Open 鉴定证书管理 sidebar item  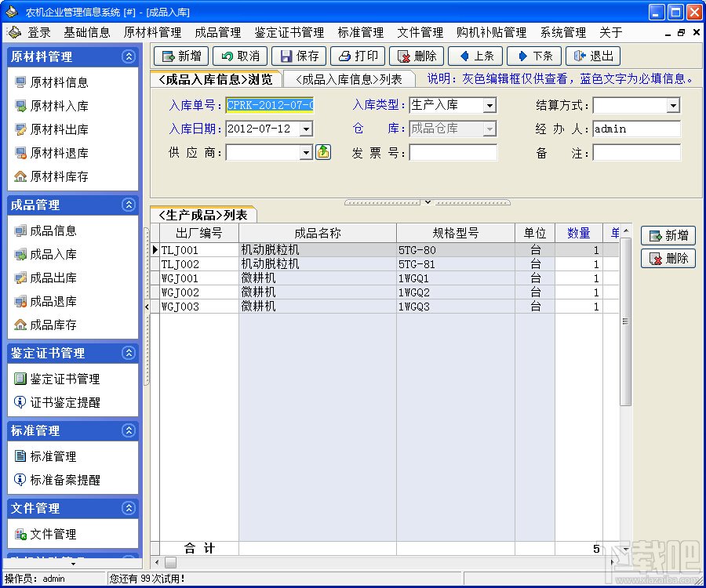tap(56, 379)
